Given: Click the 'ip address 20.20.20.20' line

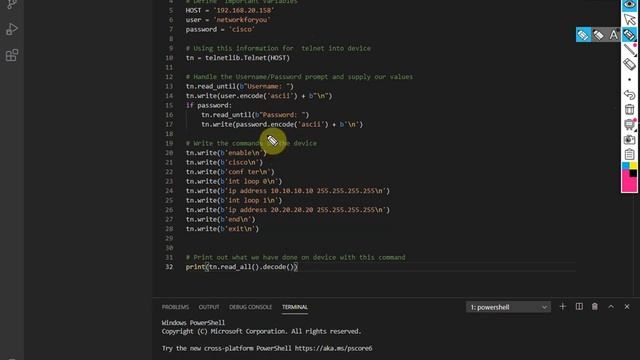Looking at the screenshot, I should point(288,210).
